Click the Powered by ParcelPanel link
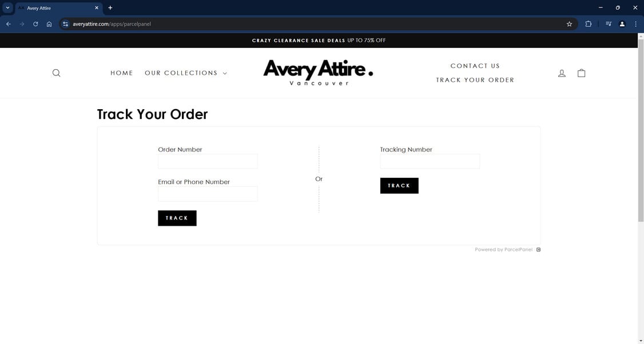Screen dimensions: 644x344 [x=503, y=250]
